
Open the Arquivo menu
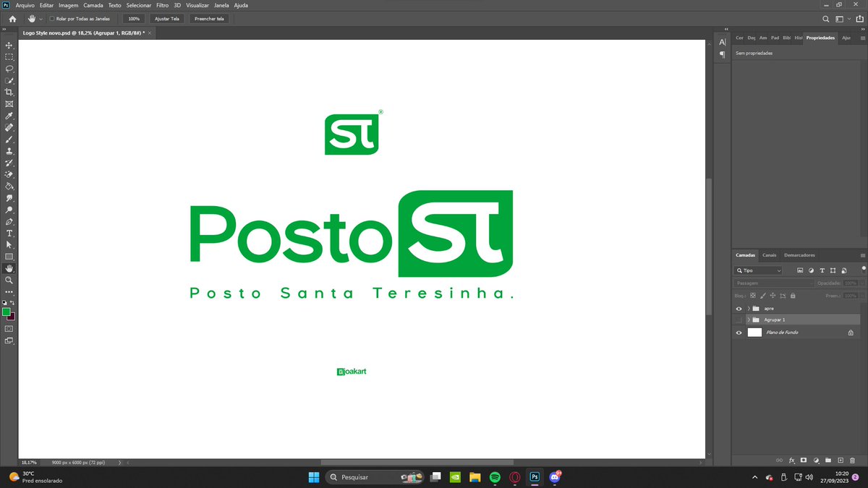click(25, 5)
